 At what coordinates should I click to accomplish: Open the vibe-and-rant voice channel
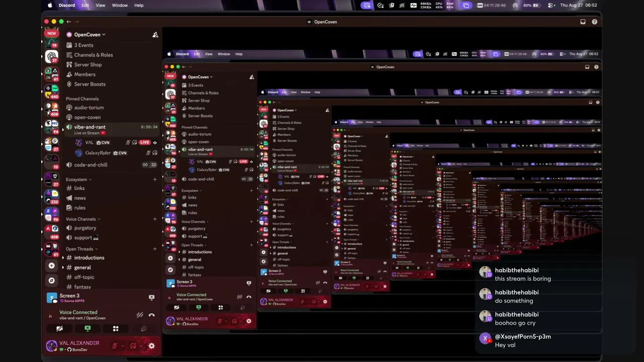(x=111, y=129)
